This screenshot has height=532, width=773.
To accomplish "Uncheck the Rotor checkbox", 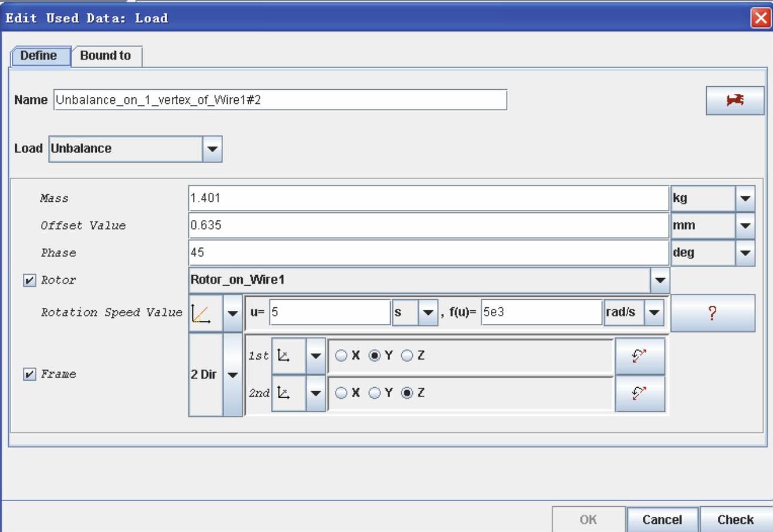I will [x=29, y=280].
